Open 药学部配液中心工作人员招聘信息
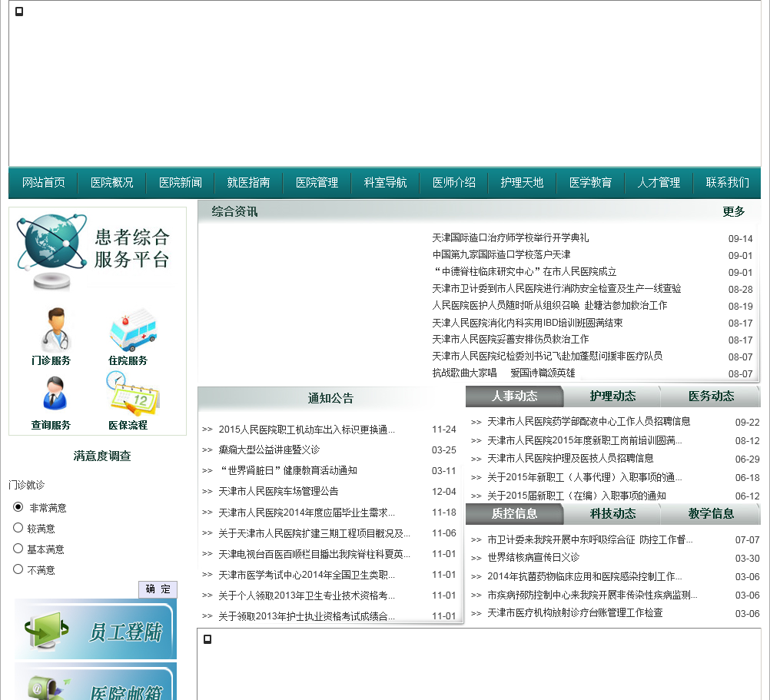 [x=589, y=421]
